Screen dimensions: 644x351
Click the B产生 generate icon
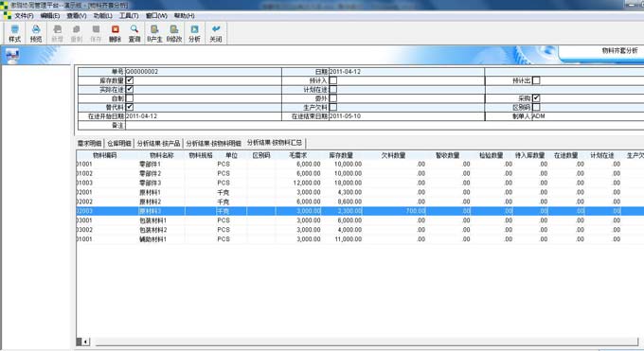(154, 33)
